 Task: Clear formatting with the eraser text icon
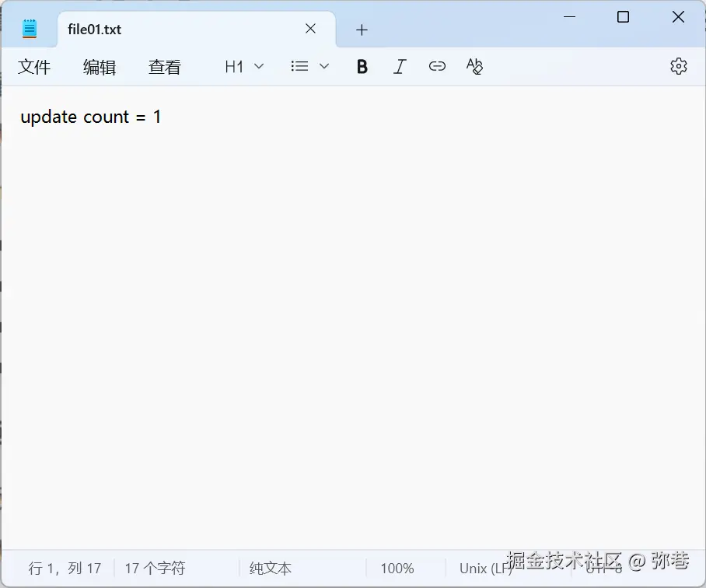coord(474,67)
